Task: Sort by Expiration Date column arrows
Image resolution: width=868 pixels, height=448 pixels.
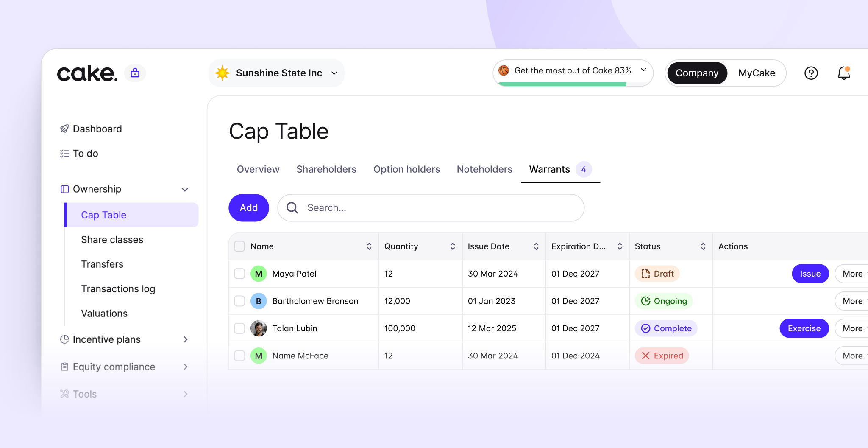Action: 620,246
